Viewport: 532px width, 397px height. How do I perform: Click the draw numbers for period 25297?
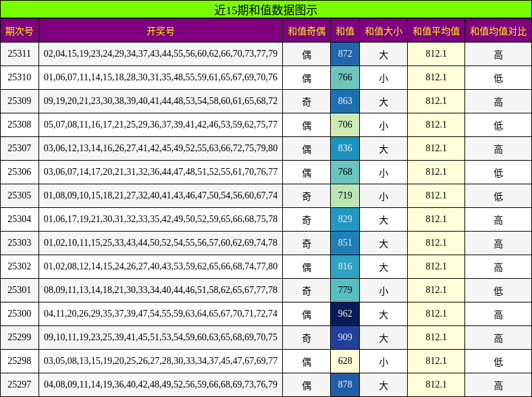point(161,385)
